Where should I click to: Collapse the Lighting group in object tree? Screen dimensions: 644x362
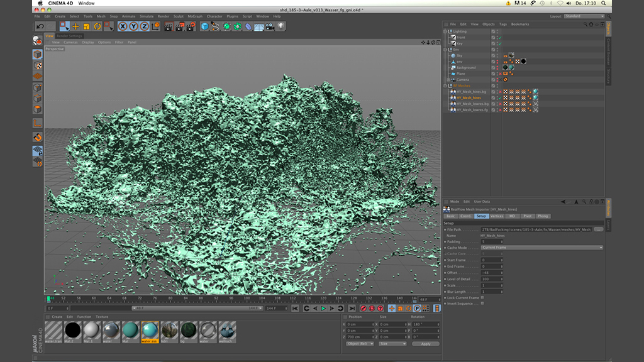point(445,31)
